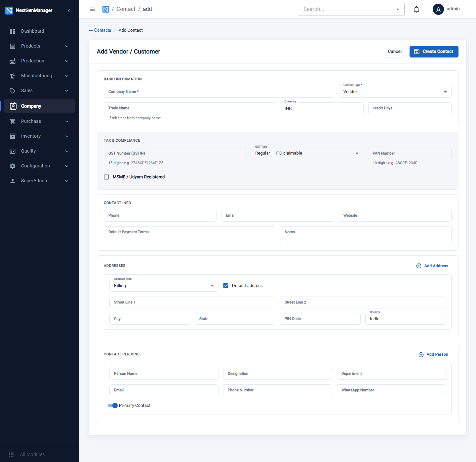Open the top search dropdown arrow
This screenshot has height=462, width=476.
click(x=398, y=9)
